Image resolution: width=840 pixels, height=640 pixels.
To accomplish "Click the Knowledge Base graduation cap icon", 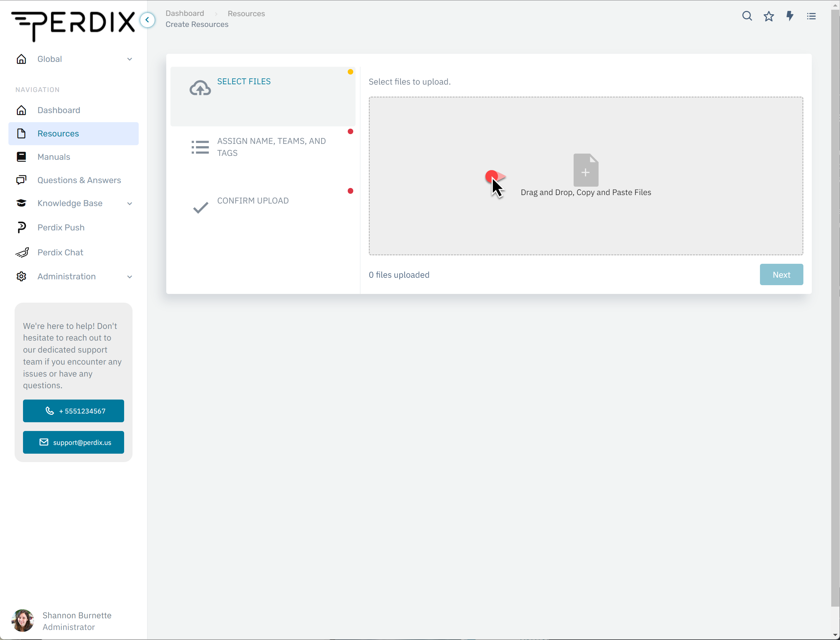I will click(x=21, y=203).
